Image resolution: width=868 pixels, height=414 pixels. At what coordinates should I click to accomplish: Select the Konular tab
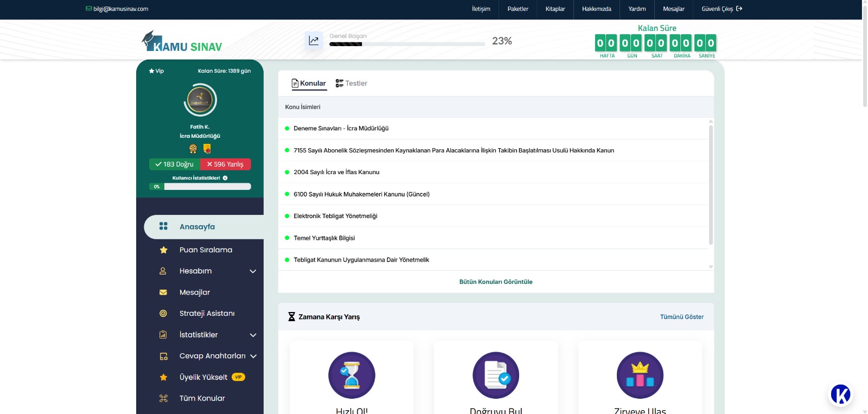pyautogui.click(x=309, y=84)
